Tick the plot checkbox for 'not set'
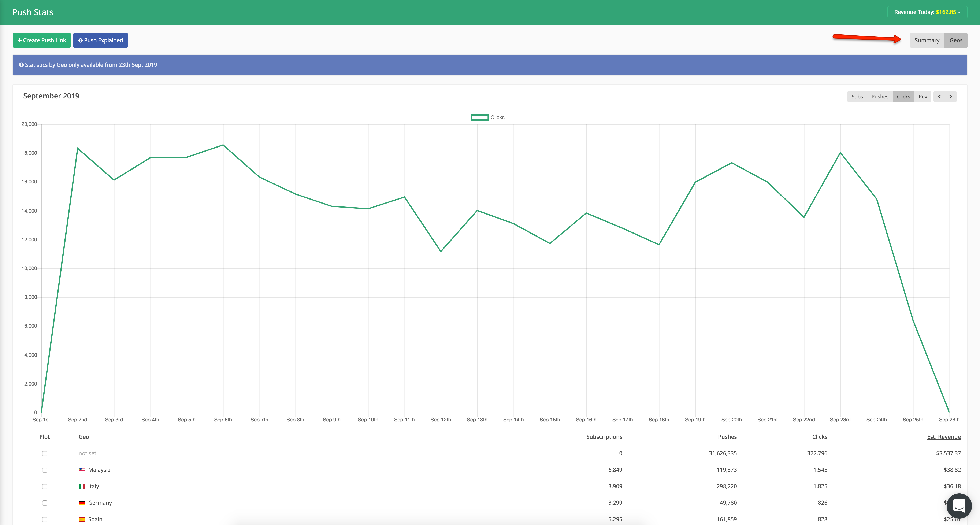 tap(45, 454)
